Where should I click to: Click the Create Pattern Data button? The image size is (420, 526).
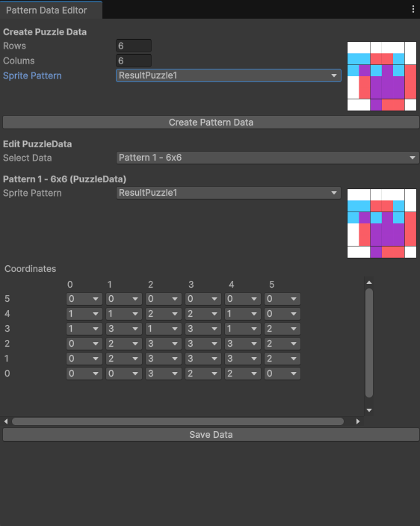click(211, 123)
